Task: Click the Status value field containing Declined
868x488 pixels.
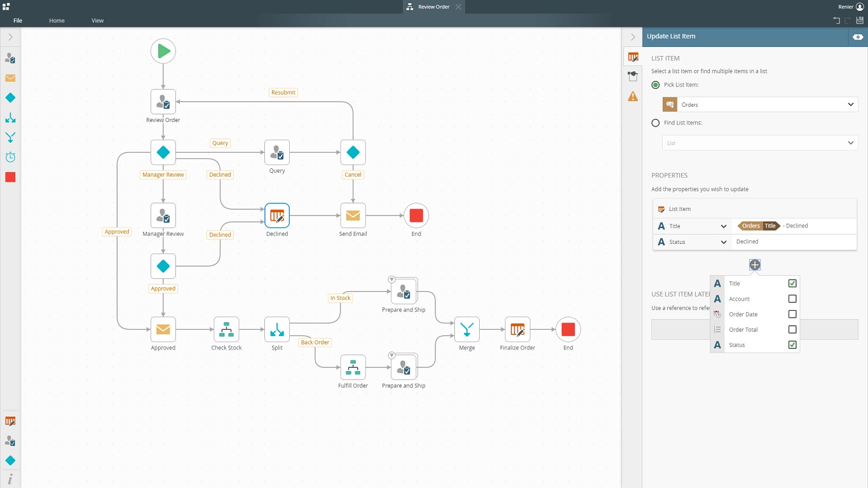Action: (x=794, y=242)
